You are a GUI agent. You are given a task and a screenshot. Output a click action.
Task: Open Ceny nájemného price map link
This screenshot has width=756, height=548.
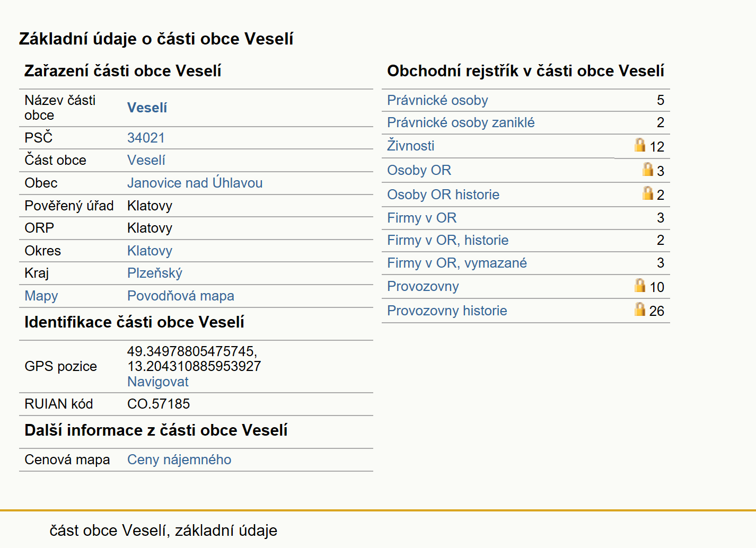[x=179, y=459]
